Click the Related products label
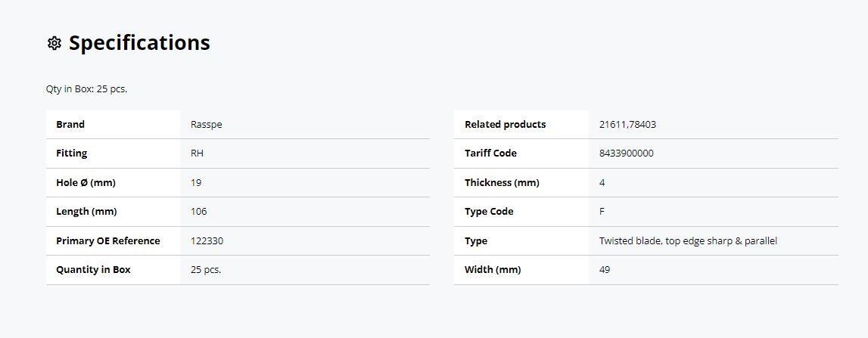The width and height of the screenshot is (868, 338). tap(505, 125)
